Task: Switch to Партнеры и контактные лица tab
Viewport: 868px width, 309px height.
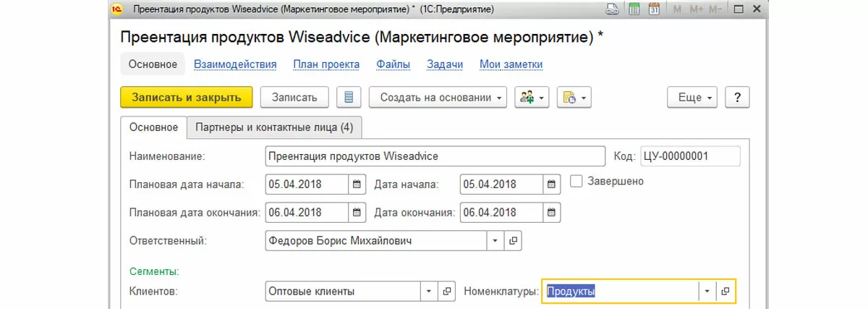Action: point(274,127)
